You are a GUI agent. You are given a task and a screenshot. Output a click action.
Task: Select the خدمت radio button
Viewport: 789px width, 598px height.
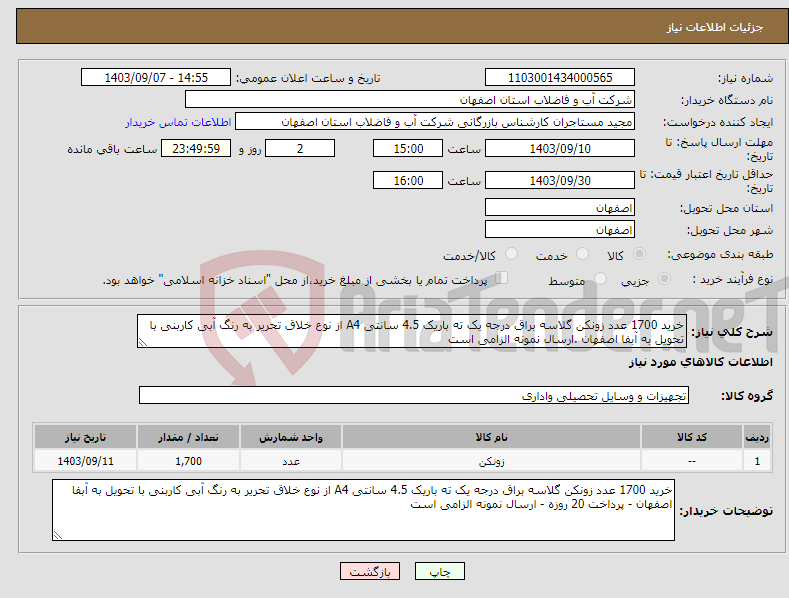coord(582,254)
